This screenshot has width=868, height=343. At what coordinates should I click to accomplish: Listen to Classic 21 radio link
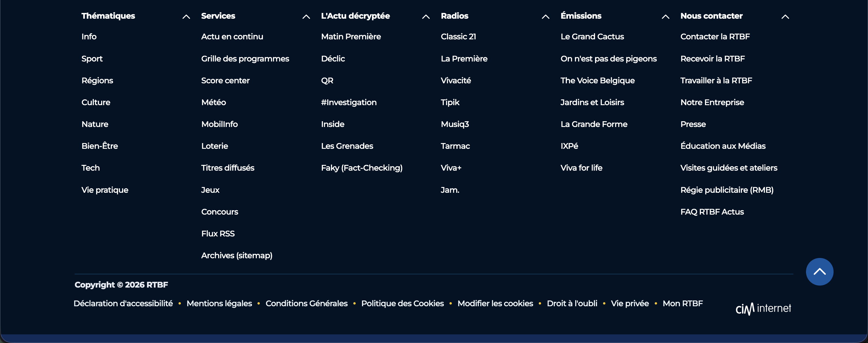(458, 36)
